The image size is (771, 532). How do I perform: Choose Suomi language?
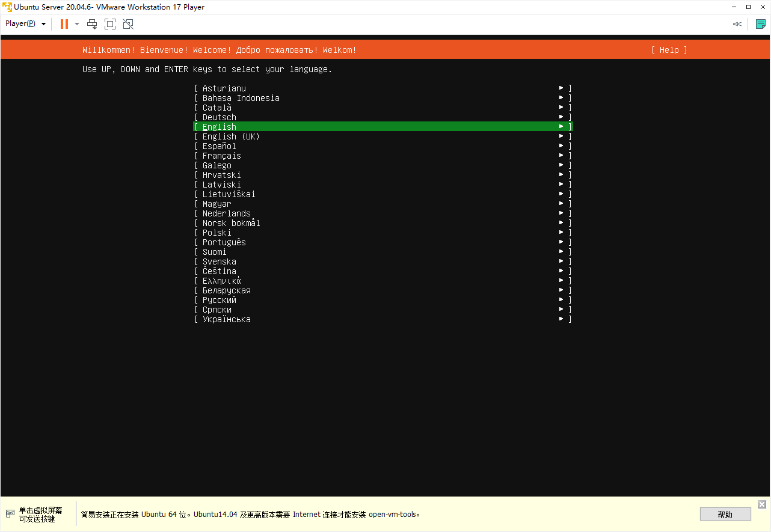point(383,252)
